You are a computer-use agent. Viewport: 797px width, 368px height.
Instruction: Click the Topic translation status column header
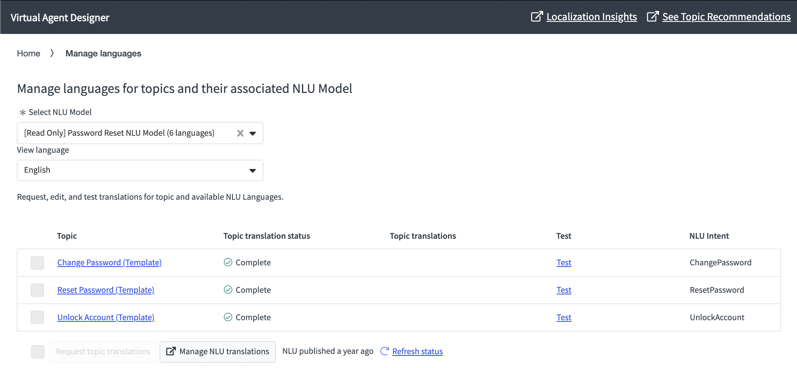click(266, 236)
